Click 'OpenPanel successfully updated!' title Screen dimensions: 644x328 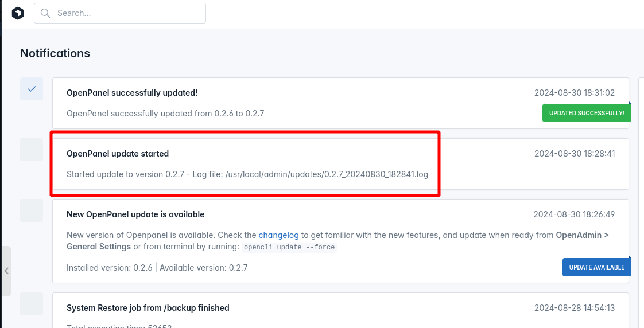pos(132,93)
